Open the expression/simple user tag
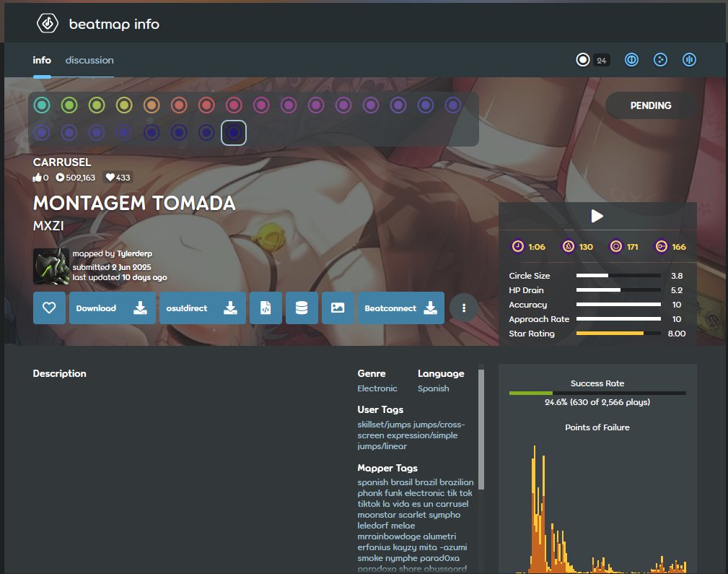 point(422,435)
